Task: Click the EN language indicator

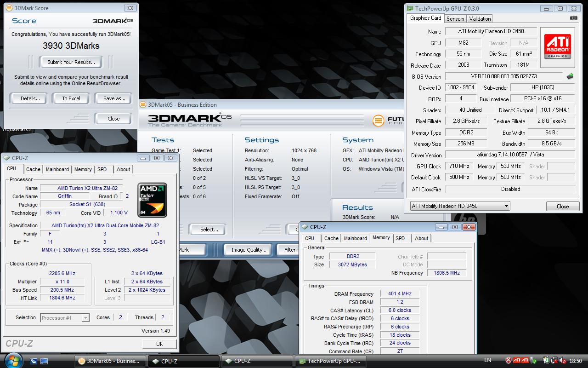Action: pyautogui.click(x=488, y=361)
